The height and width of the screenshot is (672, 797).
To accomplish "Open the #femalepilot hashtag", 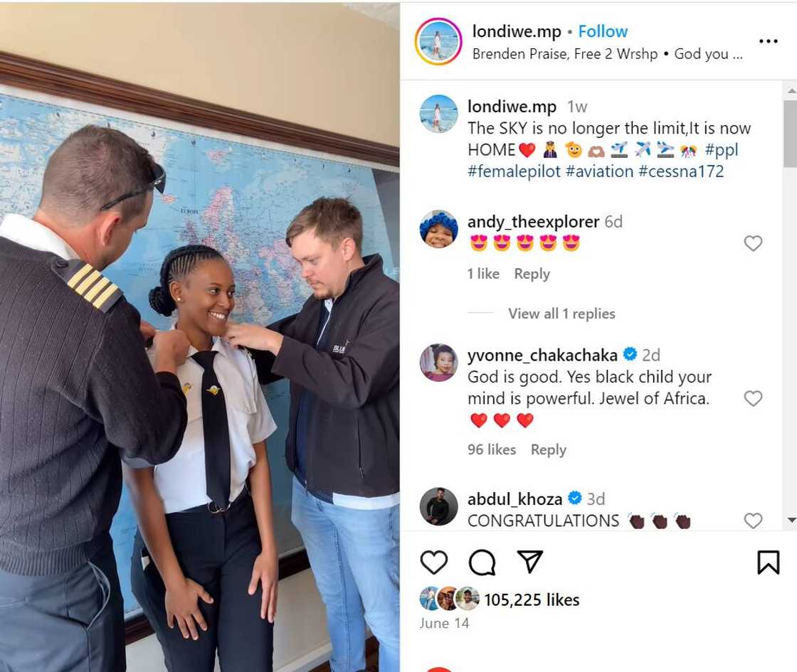I will click(x=514, y=171).
